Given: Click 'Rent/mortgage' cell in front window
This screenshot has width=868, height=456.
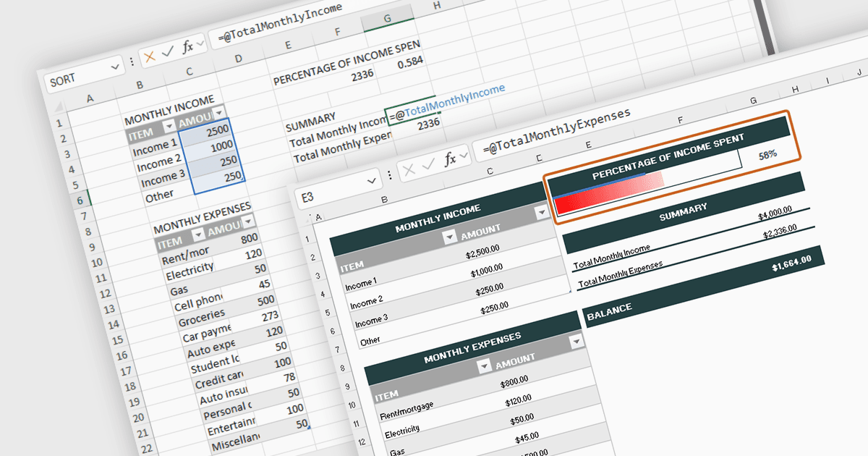Looking at the screenshot, I should tap(407, 410).
